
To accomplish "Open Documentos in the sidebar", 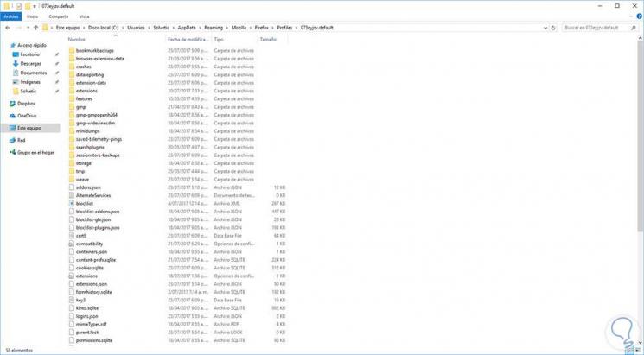I will (x=33, y=73).
